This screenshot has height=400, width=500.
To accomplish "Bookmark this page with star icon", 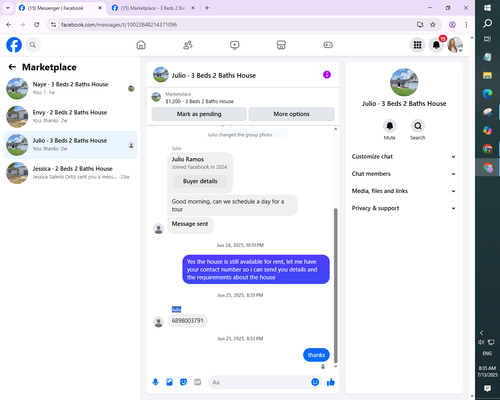I will [x=433, y=25].
